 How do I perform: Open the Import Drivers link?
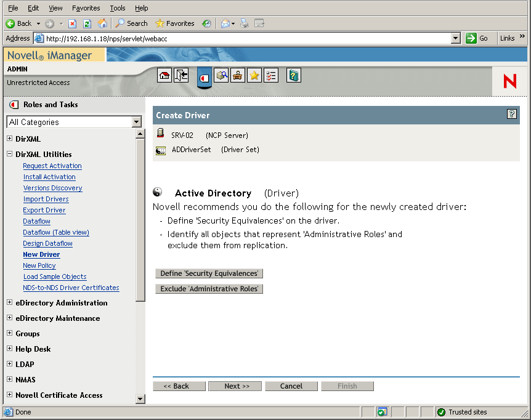click(46, 199)
